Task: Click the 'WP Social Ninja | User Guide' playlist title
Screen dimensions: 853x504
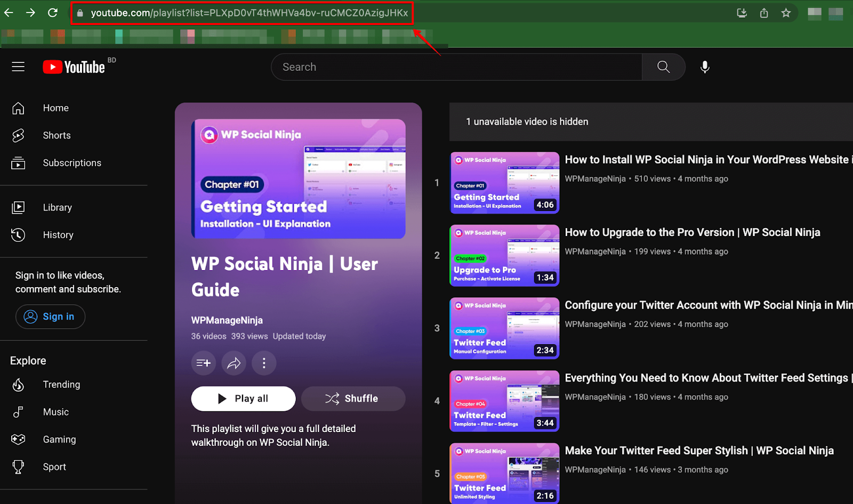Action: [x=285, y=277]
